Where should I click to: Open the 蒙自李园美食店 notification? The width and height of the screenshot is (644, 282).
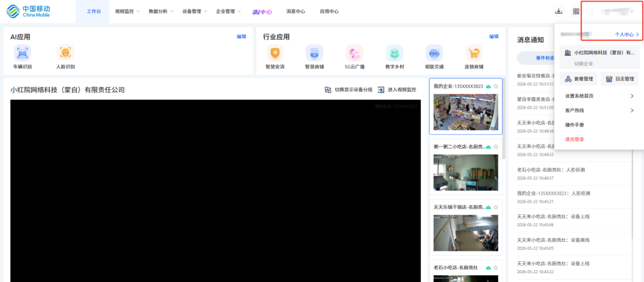536,103
